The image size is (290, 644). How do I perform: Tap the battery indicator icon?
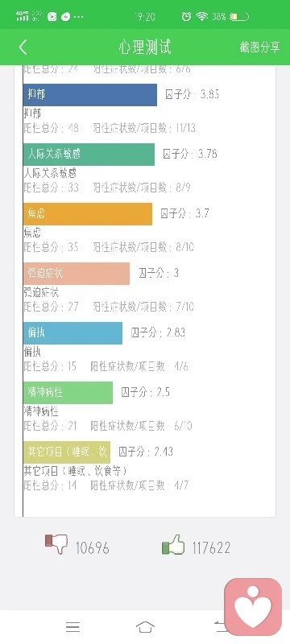coord(239,17)
